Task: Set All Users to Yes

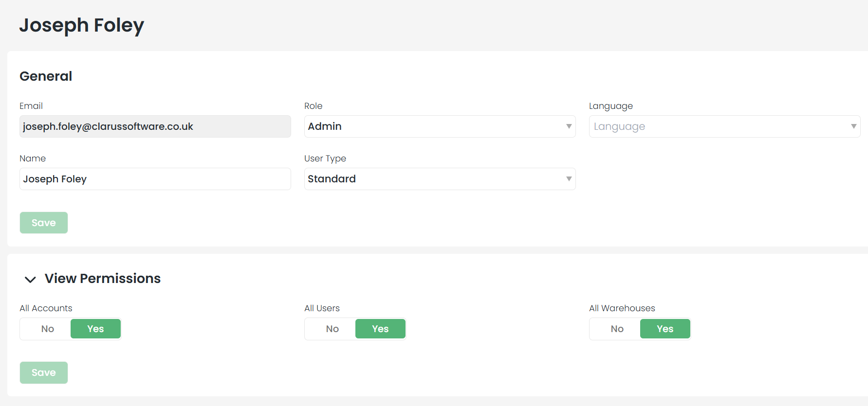Action: 380,329
